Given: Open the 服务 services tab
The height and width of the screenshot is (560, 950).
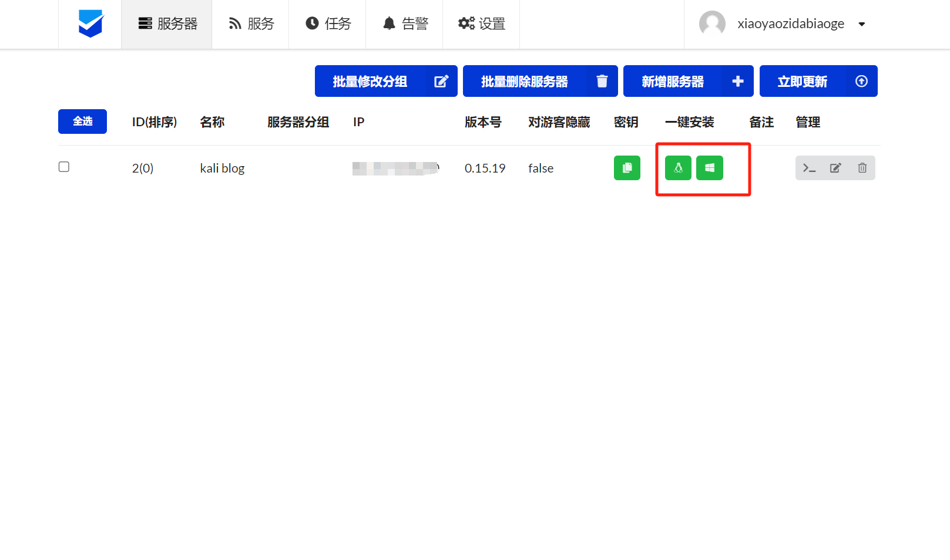Looking at the screenshot, I should click(x=251, y=23).
